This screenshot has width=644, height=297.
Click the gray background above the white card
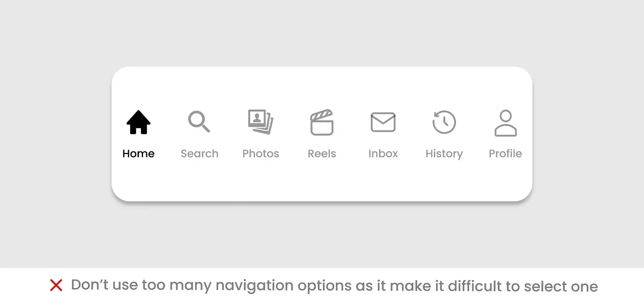322,32
